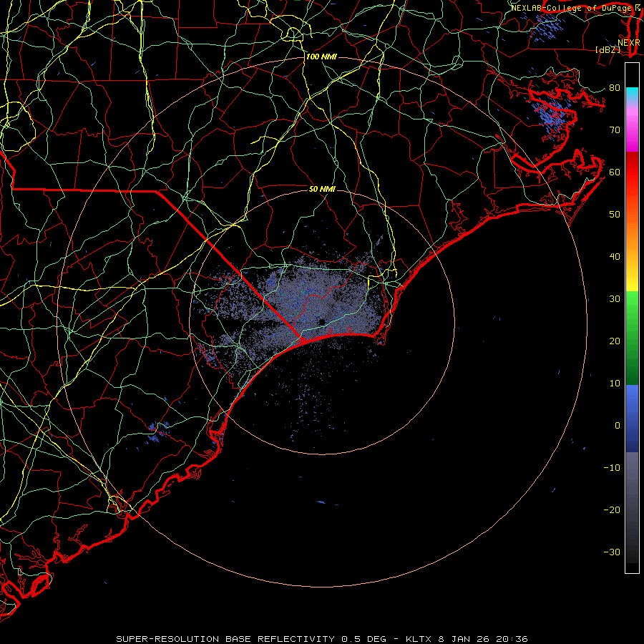Select the 10 value on the dBZ scale
644x644 pixels.
[615, 384]
